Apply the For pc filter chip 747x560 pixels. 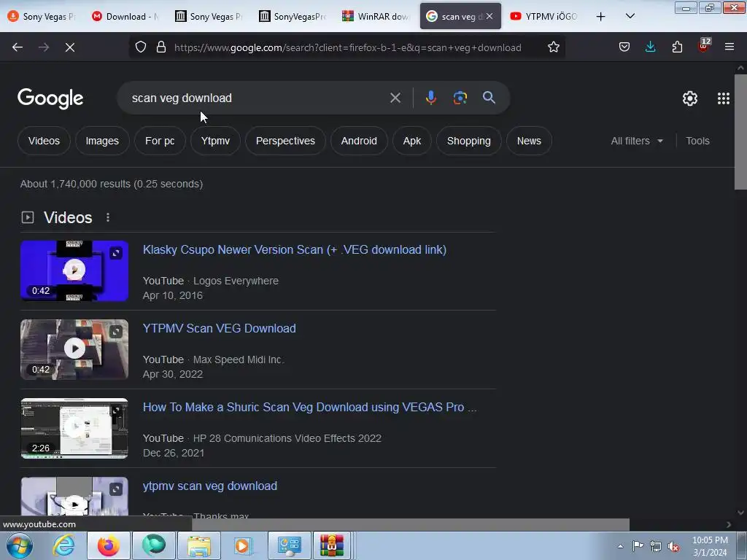click(x=160, y=141)
